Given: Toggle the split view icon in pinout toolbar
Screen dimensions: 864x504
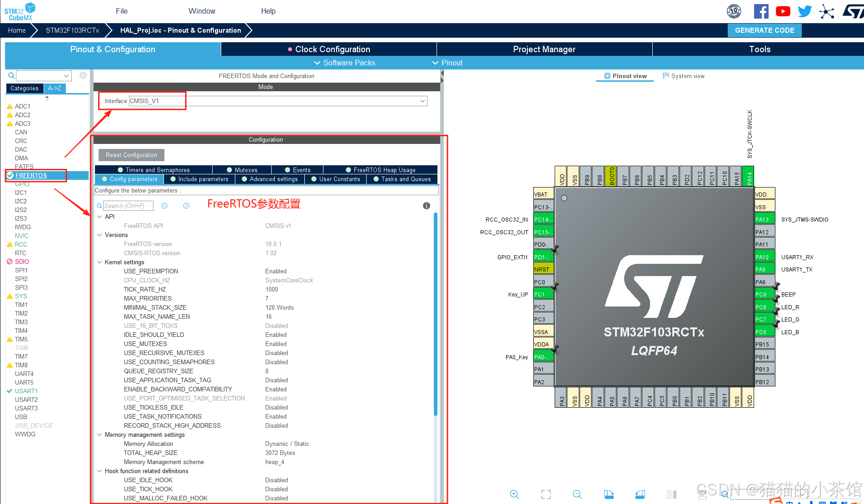Looking at the screenshot, I should 671,494.
